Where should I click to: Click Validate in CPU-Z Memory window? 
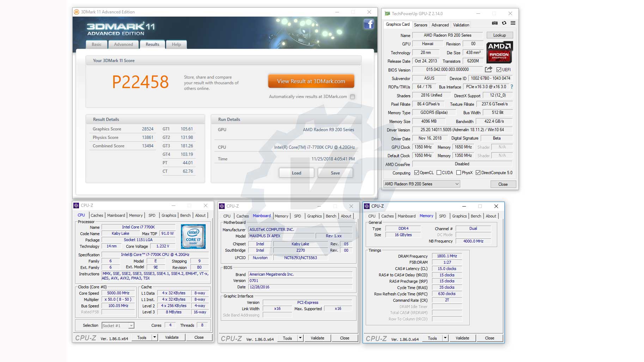462,338
